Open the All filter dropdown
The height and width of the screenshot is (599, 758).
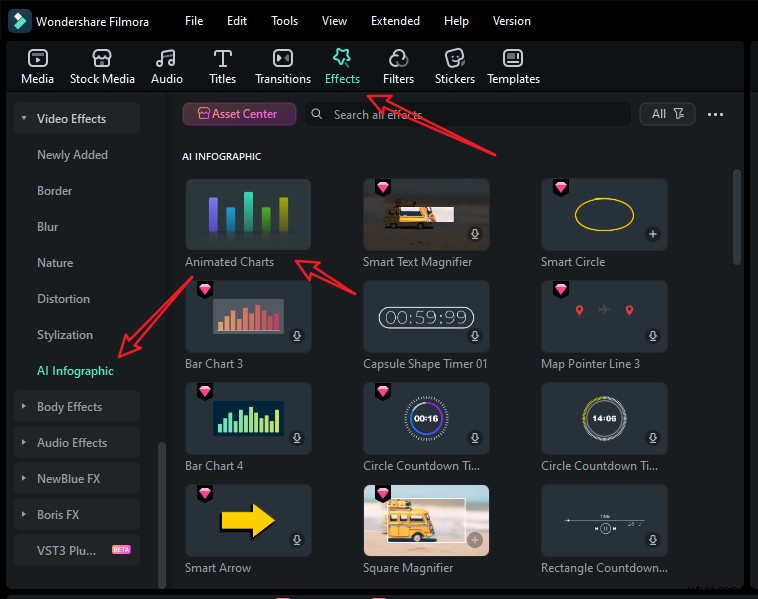pos(667,114)
